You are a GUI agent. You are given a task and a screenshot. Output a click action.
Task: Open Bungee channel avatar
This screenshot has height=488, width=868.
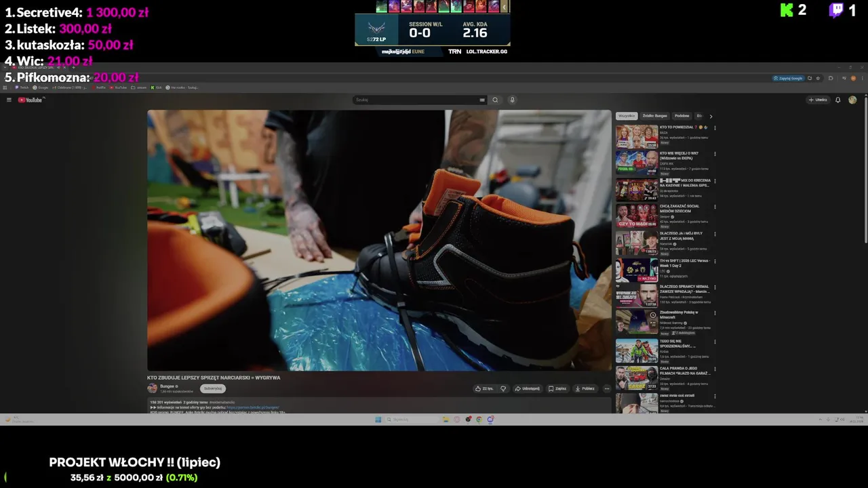152,388
